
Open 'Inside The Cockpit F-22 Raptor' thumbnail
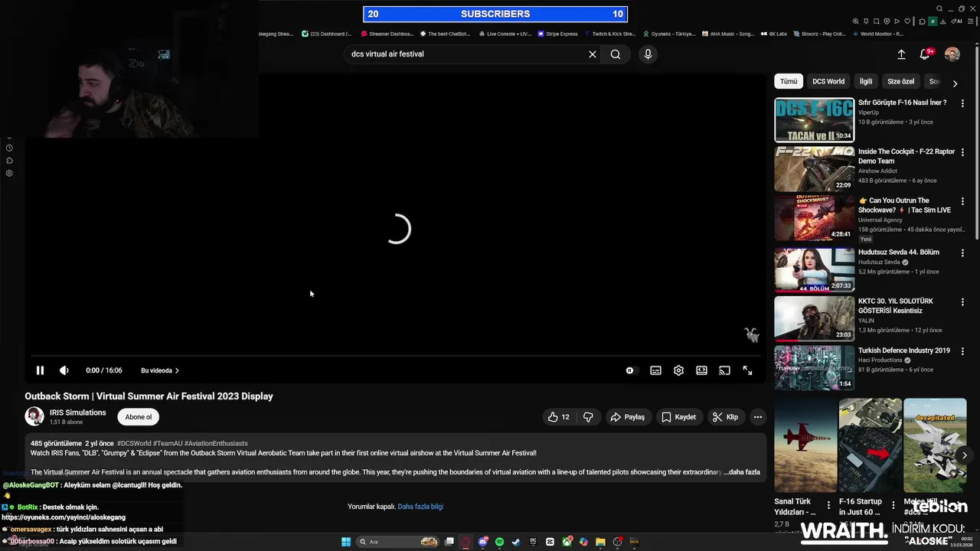[814, 169]
